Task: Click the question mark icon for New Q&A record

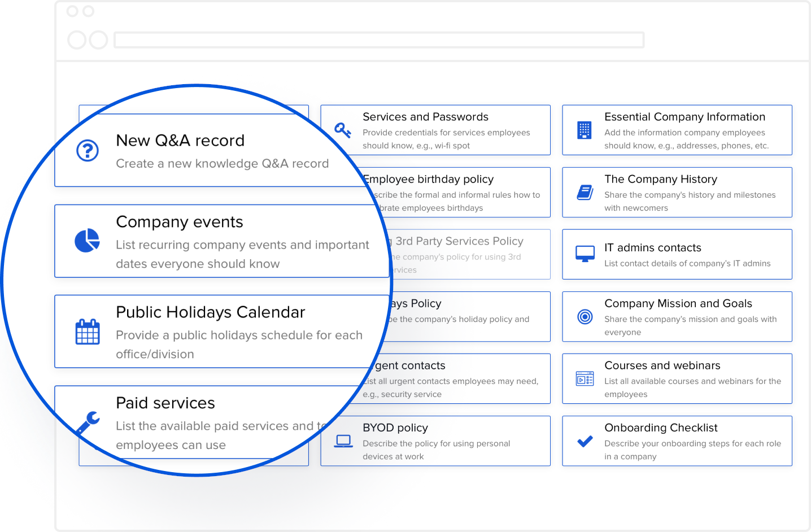Action: (87, 151)
